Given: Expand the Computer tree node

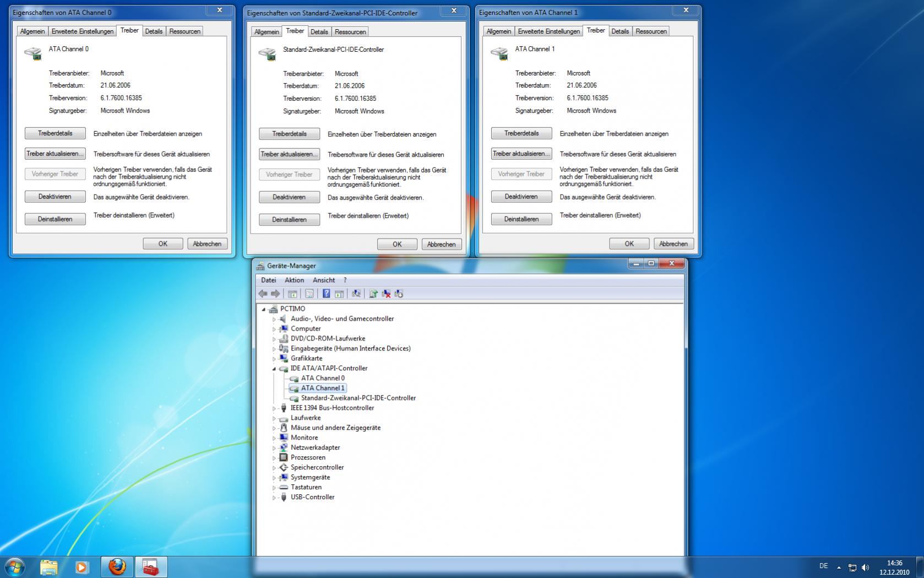Looking at the screenshot, I should (x=274, y=329).
